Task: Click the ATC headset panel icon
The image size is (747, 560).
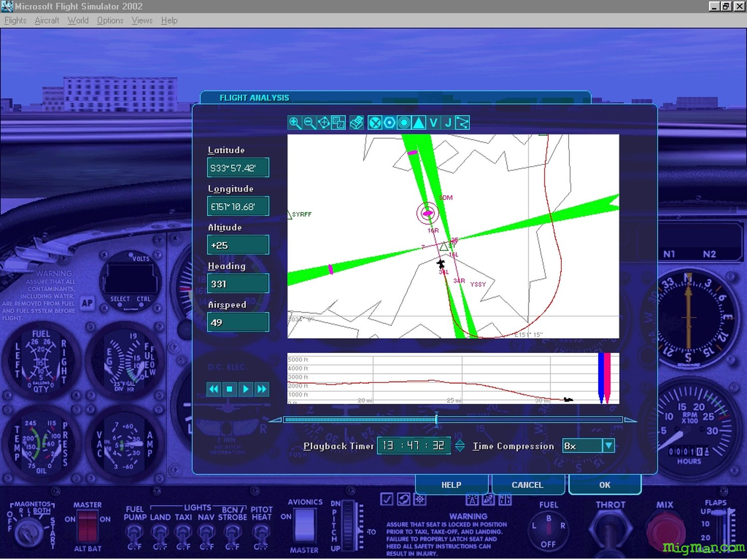Action: [x=403, y=499]
